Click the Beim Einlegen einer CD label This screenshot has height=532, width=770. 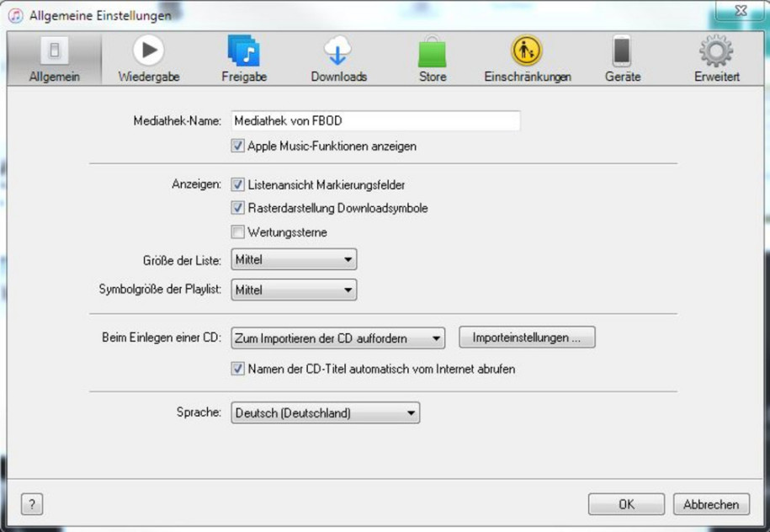(x=162, y=338)
